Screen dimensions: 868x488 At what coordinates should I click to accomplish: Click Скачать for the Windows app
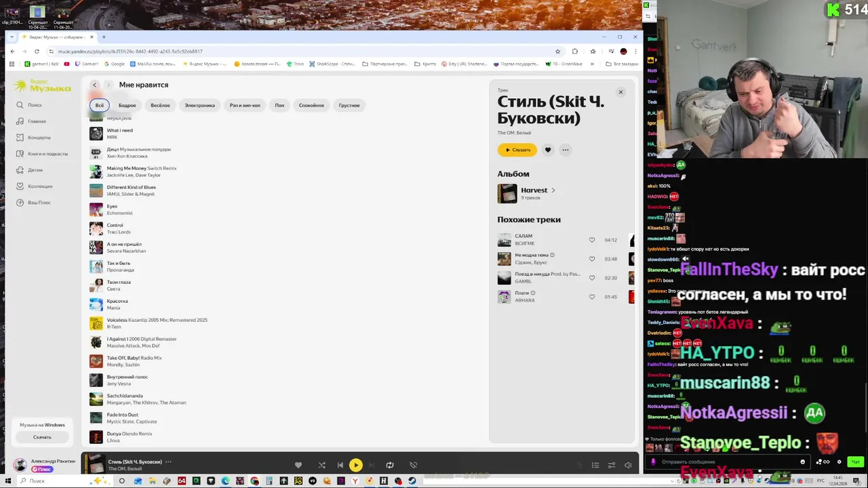click(42, 437)
